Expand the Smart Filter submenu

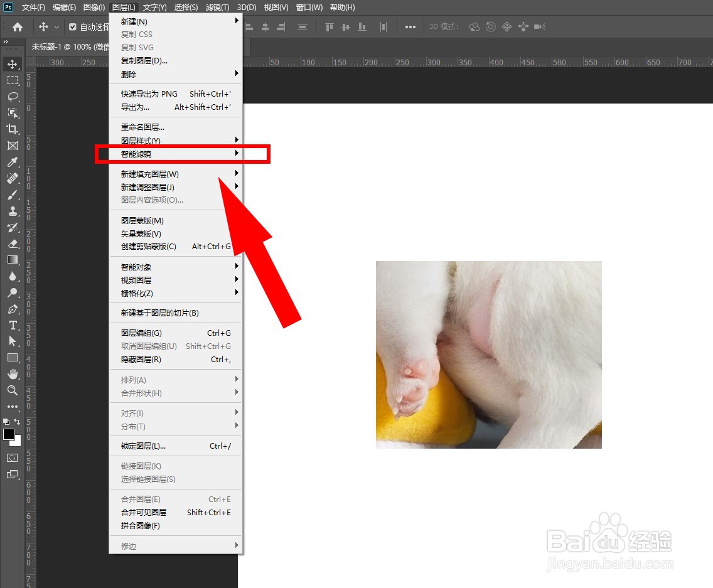pyautogui.click(x=176, y=154)
